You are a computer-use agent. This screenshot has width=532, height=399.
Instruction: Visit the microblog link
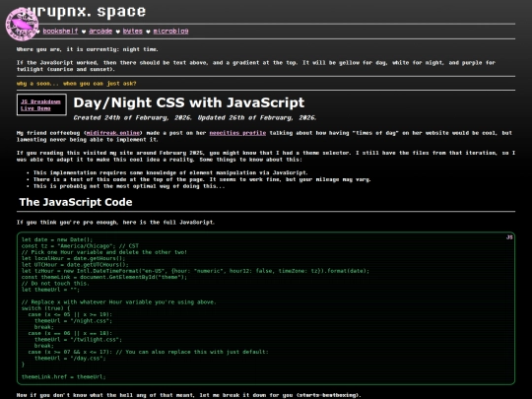170,32
